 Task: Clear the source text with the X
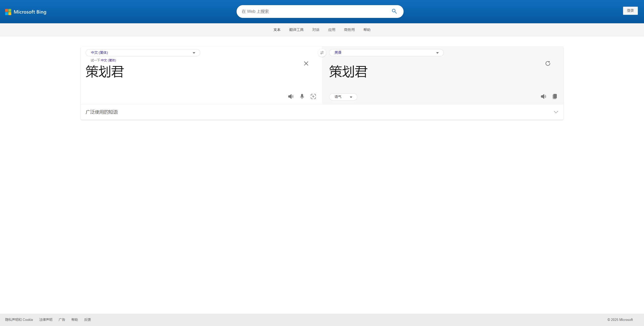click(x=306, y=63)
